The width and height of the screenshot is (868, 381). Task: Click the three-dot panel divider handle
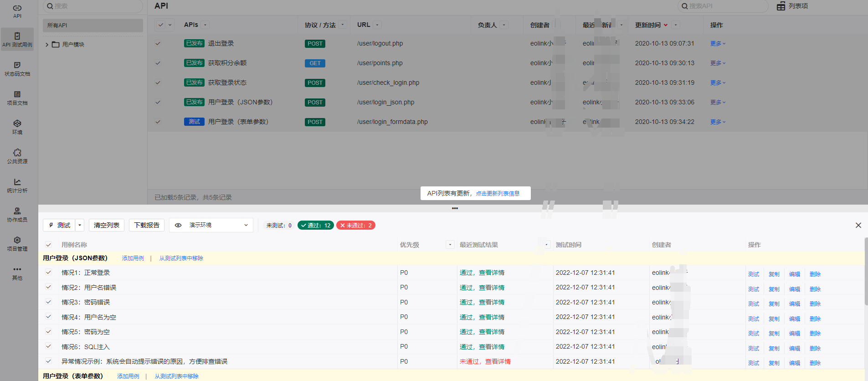[x=455, y=208]
